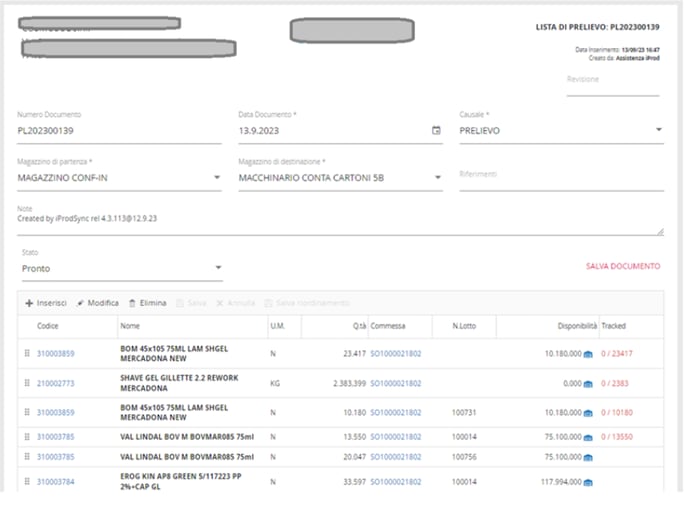This screenshot has width=688, height=505.
Task: Click the U.M. column header
Action: click(277, 326)
